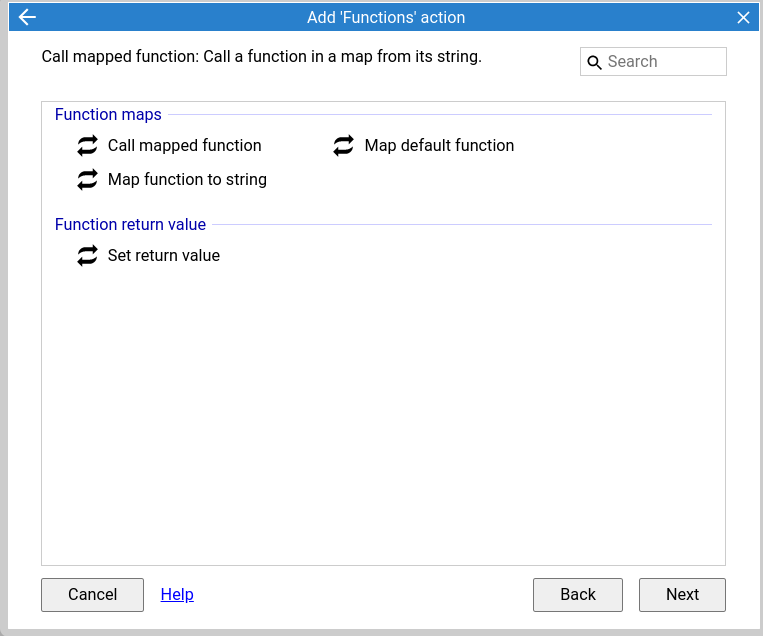This screenshot has height=636, width=763.
Task: Click the Call mapped function icon
Action: pyautogui.click(x=88, y=145)
